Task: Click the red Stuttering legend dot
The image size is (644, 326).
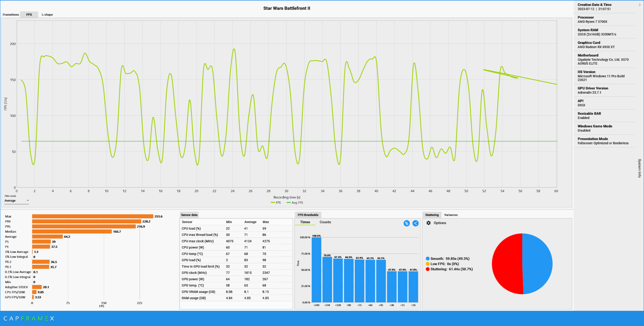Action: (428, 269)
